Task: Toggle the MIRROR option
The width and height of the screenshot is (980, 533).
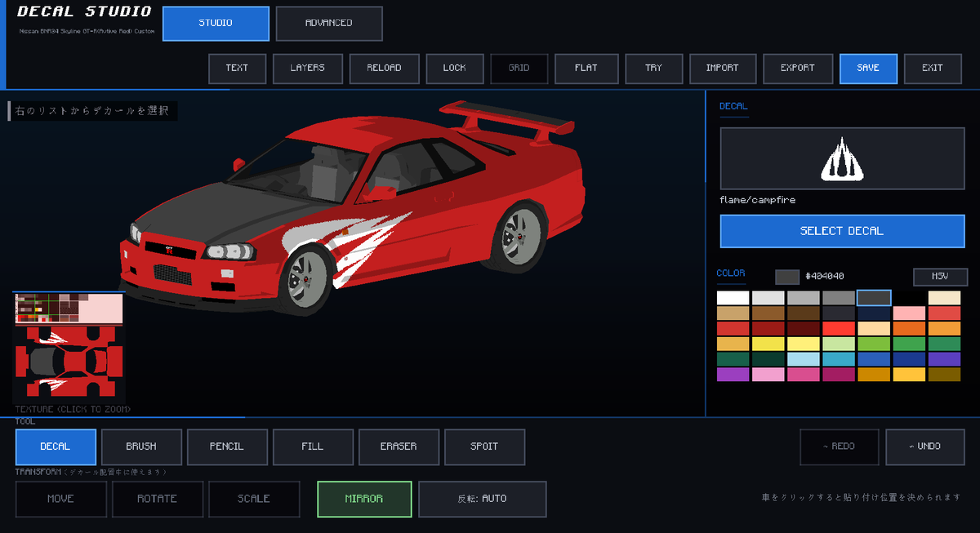Action: tap(364, 499)
